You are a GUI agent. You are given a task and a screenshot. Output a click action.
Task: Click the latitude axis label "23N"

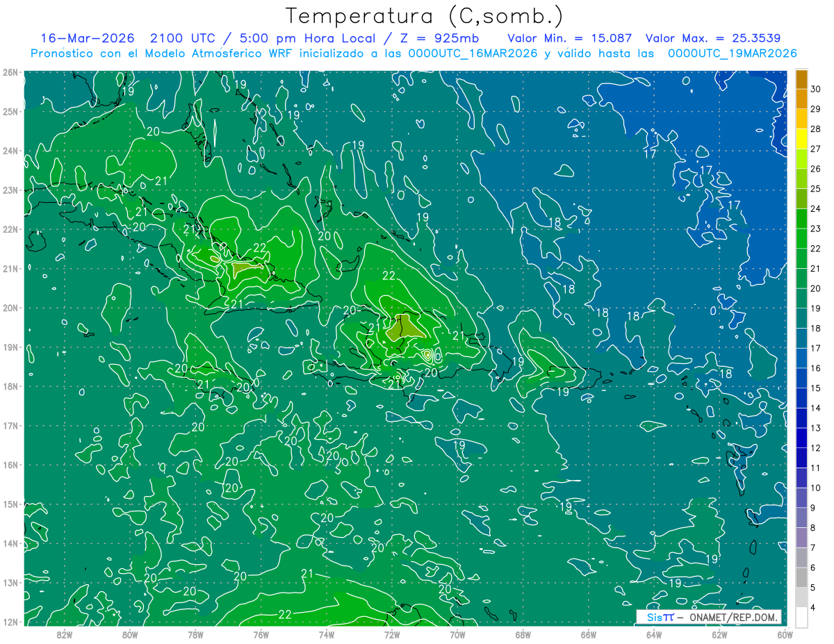pos(10,190)
